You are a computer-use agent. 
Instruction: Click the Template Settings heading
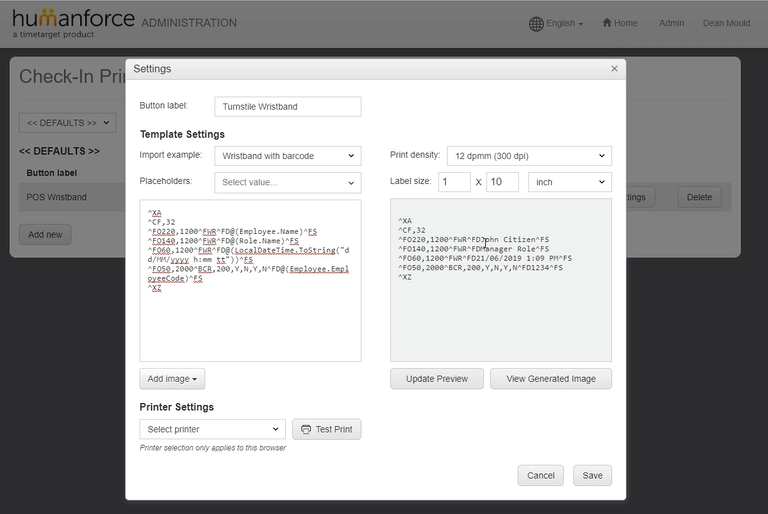pyautogui.click(x=182, y=134)
